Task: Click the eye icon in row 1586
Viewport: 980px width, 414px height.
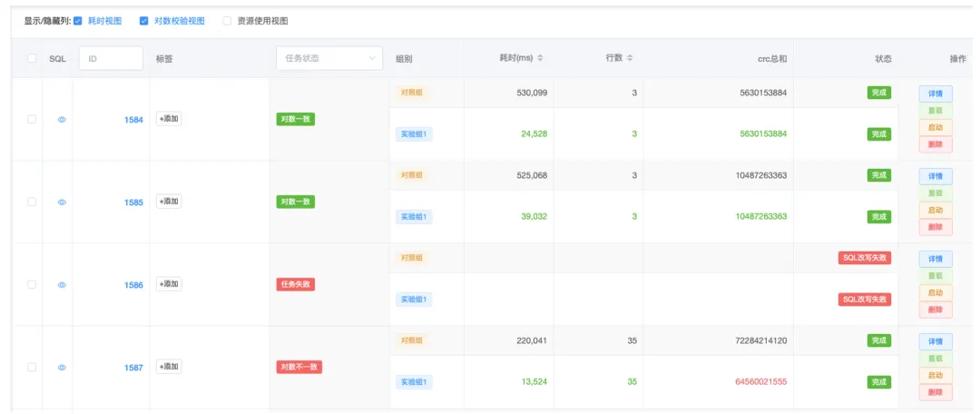Action: click(x=62, y=284)
